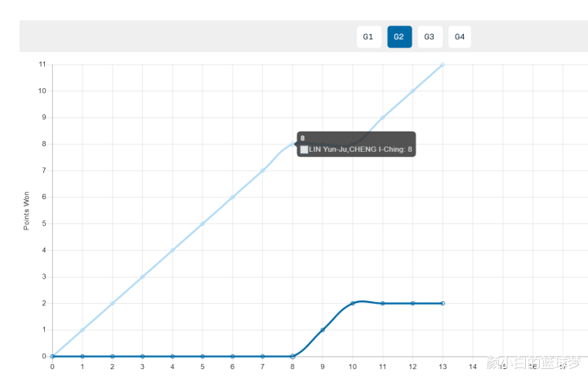588x378 pixels.
Task: Click the highlighted light blue point at rally 8
Action: (292, 144)
